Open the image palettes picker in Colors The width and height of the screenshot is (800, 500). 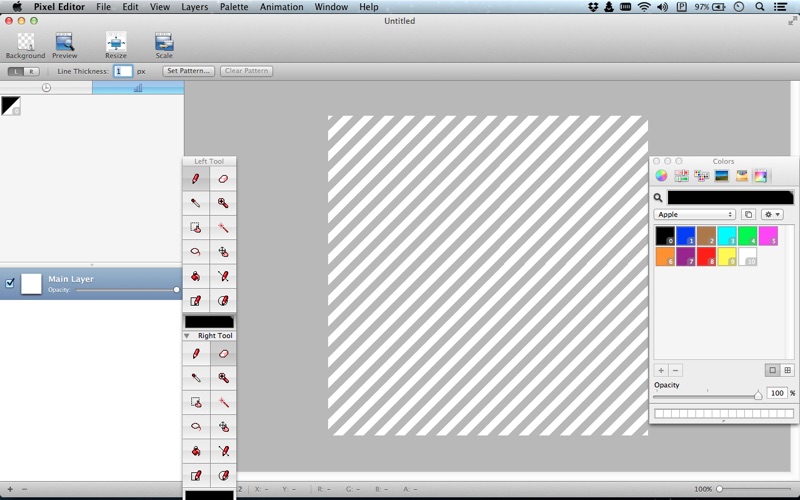pos(721,176)
